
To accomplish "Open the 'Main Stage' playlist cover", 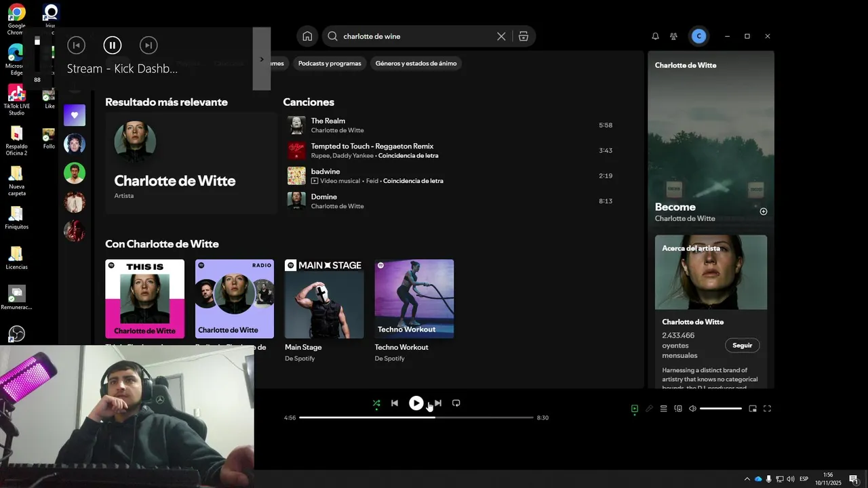I will tap(324, 299).
